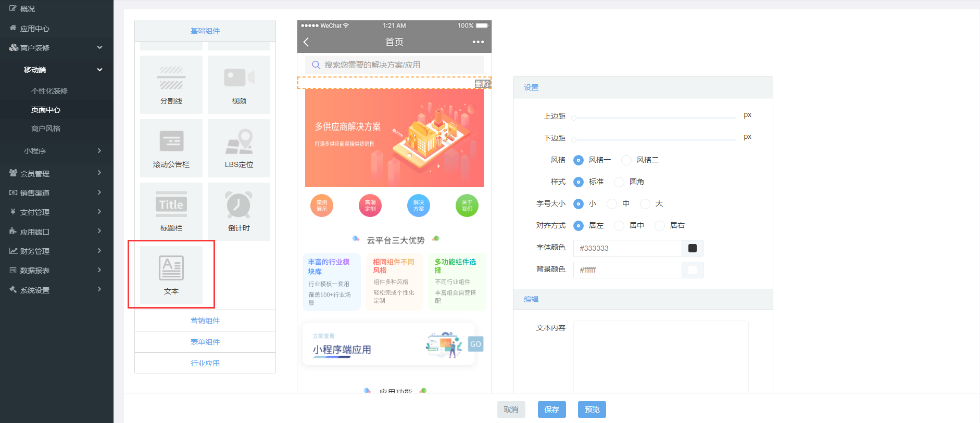Click the 销售渠道 sidebar icon
This screenshot has height=423, width=980.
point(13,193)
